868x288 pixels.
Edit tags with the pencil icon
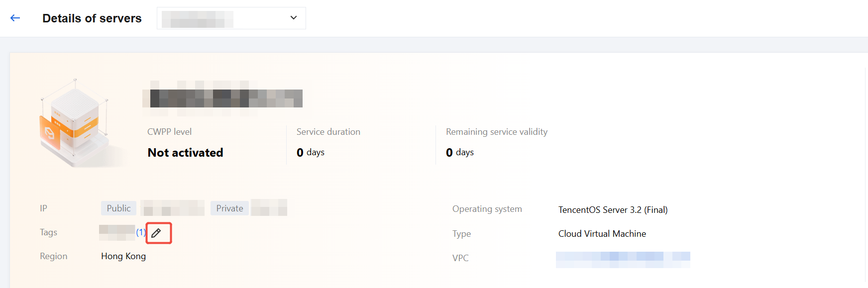click(156, 233)
